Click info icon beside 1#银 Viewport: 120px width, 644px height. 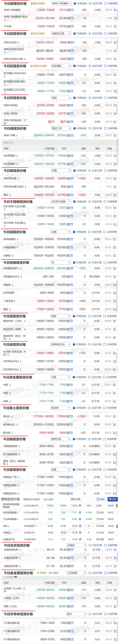coord(10,385)
